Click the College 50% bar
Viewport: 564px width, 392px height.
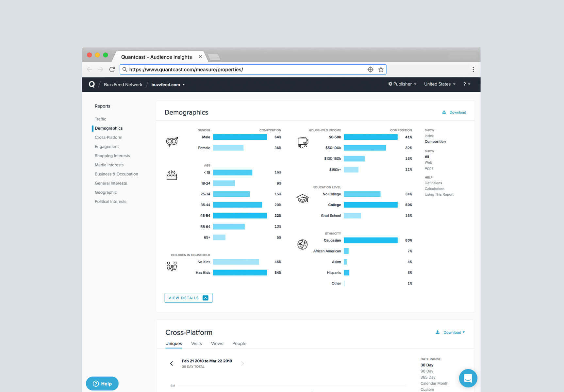click(371, 205)
